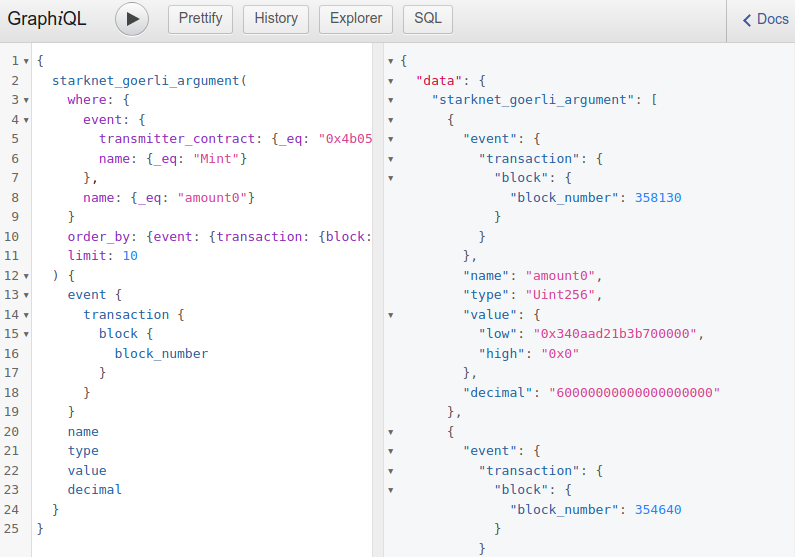This screenshot has height=557, width=795.
Task: Click the block_number field on line 16
Action: 161,354
